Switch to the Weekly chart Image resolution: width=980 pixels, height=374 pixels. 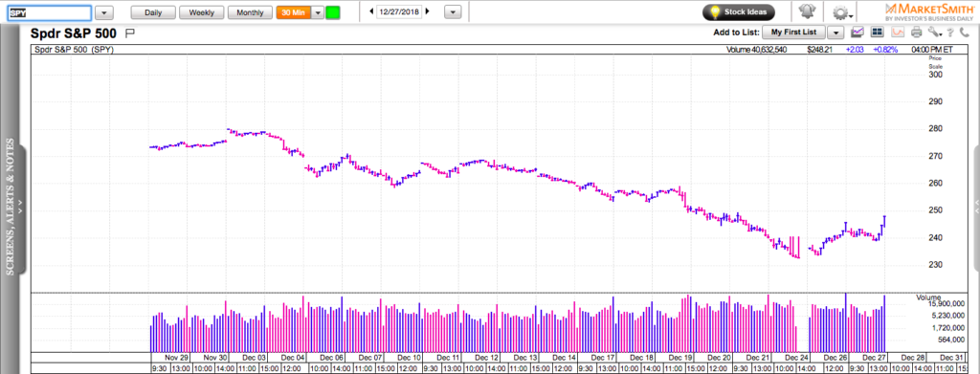tap(201, 12)
